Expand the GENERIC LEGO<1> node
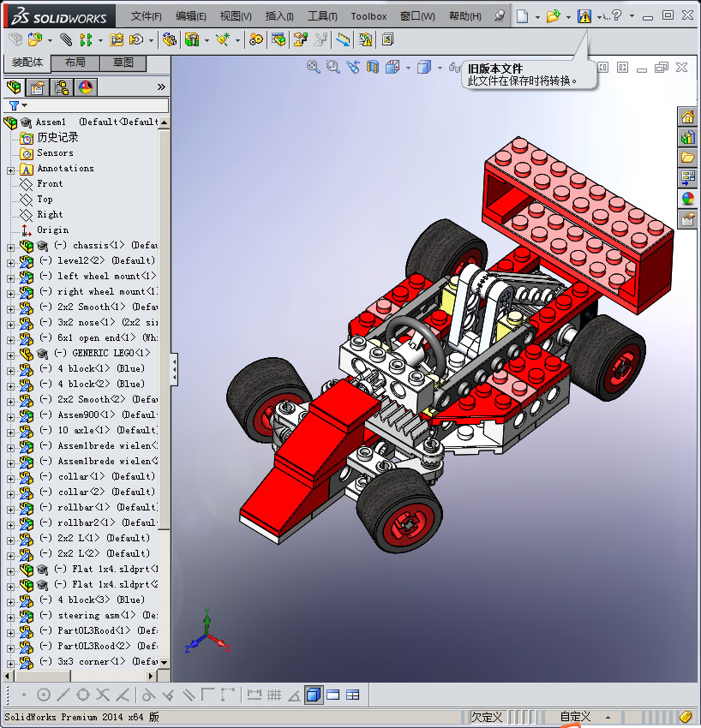This screenshot has width=701, height=728. [10, 355]
